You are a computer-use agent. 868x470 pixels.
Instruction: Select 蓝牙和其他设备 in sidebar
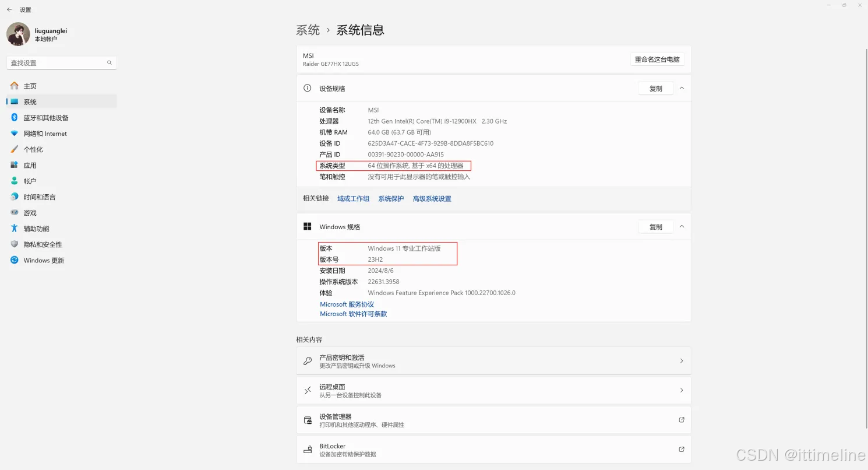(62, 117)
